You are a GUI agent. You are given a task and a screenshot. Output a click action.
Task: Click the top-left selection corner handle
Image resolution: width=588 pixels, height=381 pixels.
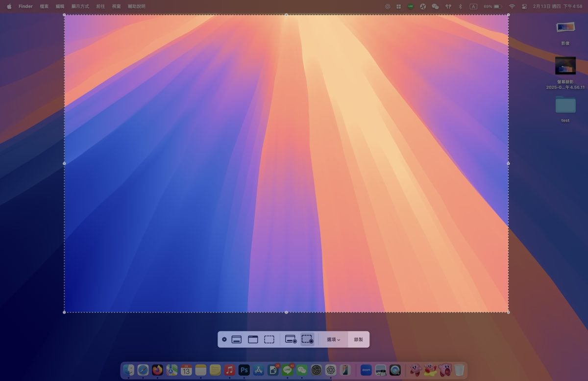(64, 15)
